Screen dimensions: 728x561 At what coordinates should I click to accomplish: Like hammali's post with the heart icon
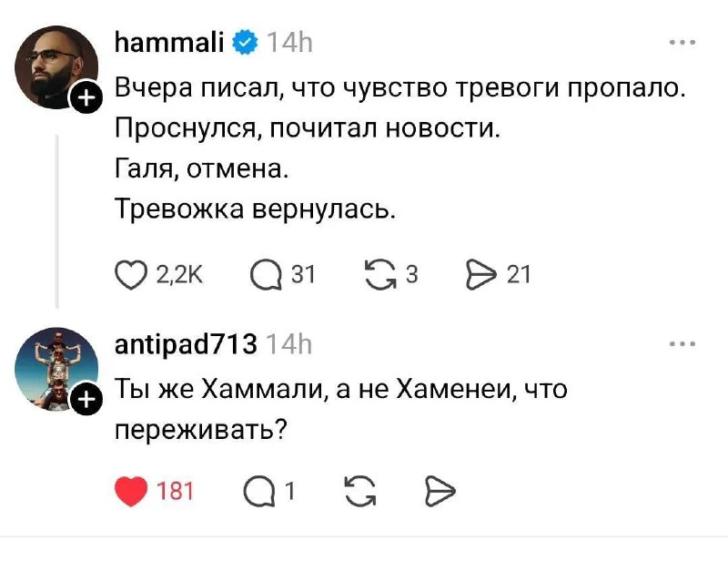pos(134,274)
